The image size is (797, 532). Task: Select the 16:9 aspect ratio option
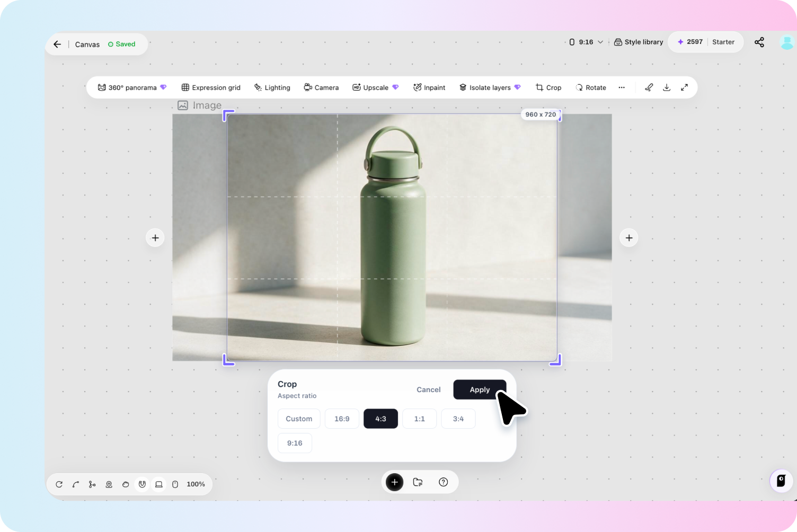tap(342, 419)
